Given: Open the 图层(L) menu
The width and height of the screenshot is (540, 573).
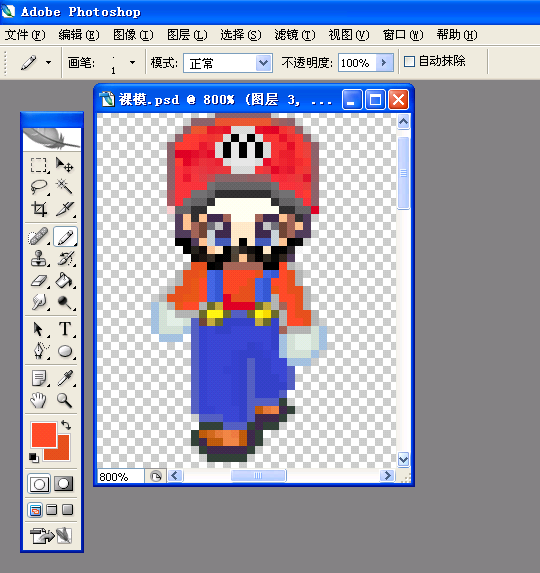Looking at the screenshot, I should pyautogui.click(x=187, y=35).
